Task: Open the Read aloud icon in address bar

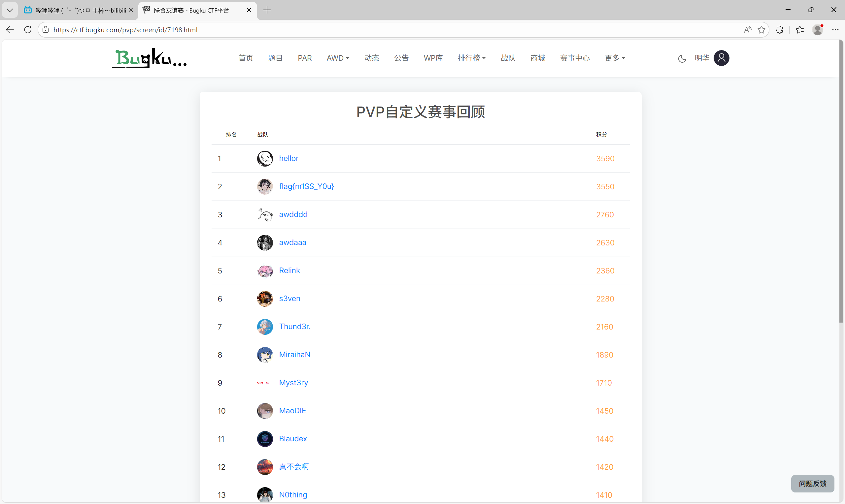Action: pos(747,30)
